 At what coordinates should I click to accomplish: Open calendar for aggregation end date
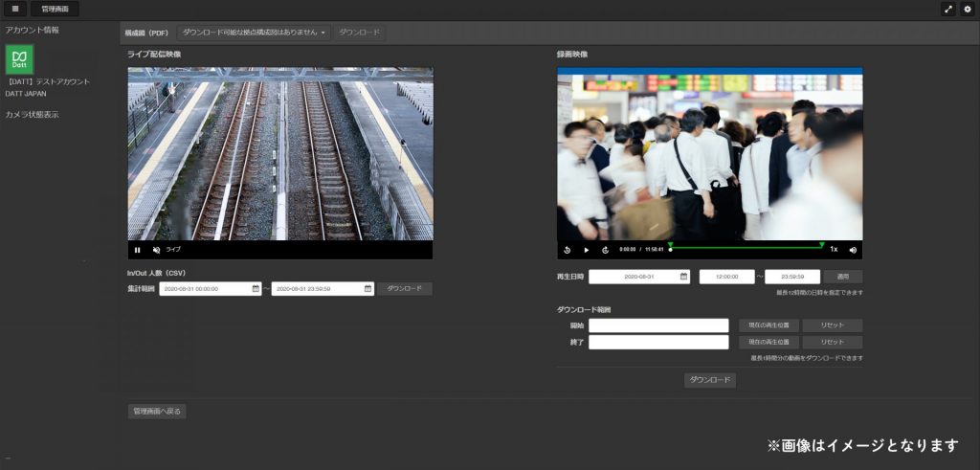click(x=368, y=288)
